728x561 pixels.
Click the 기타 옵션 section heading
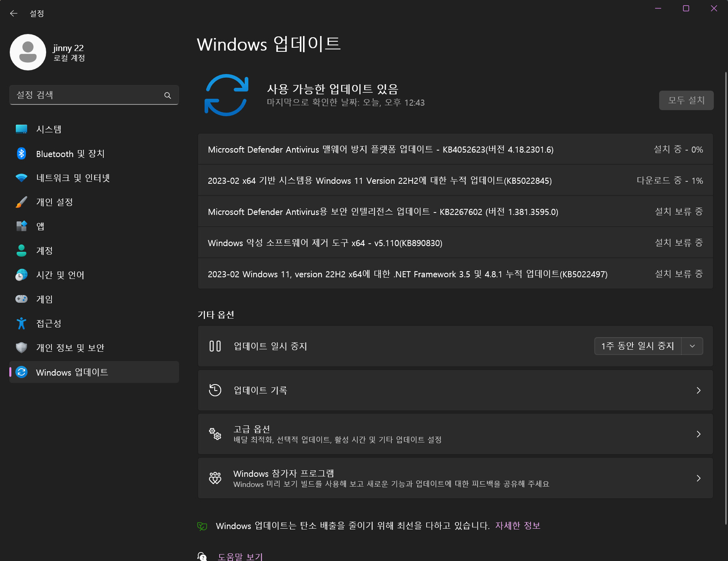coord(216,314)
